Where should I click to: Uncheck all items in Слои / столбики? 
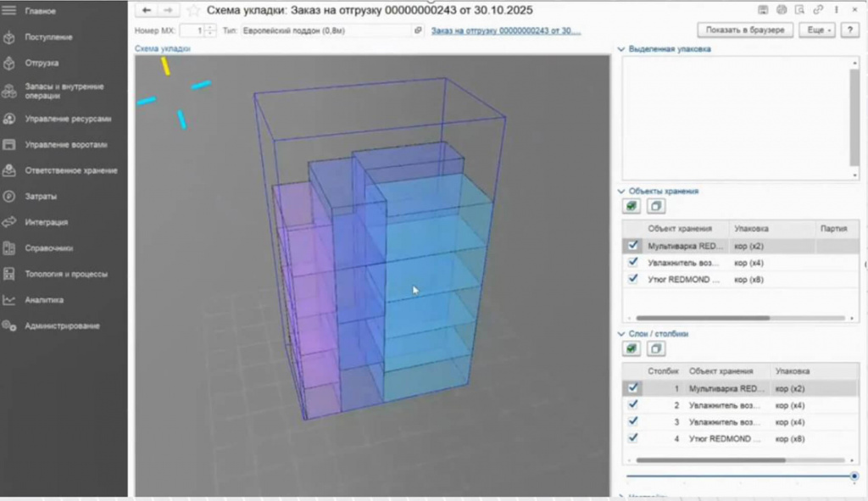click(656, 348)
